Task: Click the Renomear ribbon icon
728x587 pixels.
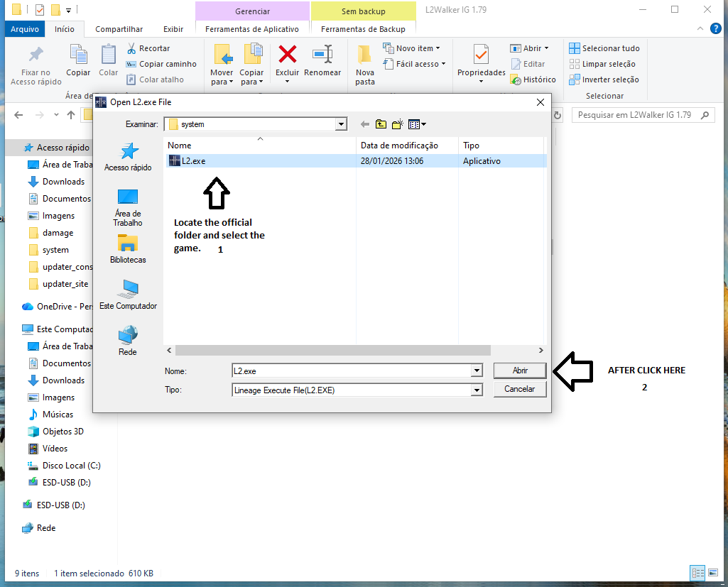Action: [322, 54]
